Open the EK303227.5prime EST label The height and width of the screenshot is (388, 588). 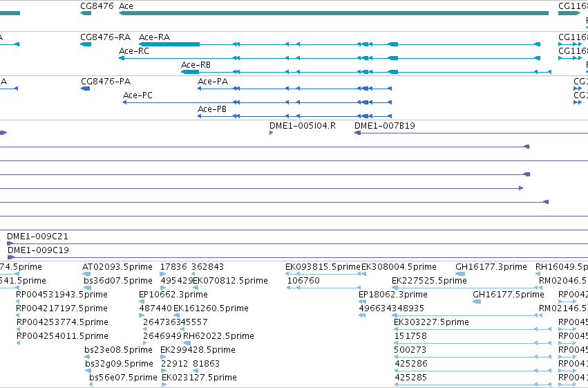(x=431, y=322)
